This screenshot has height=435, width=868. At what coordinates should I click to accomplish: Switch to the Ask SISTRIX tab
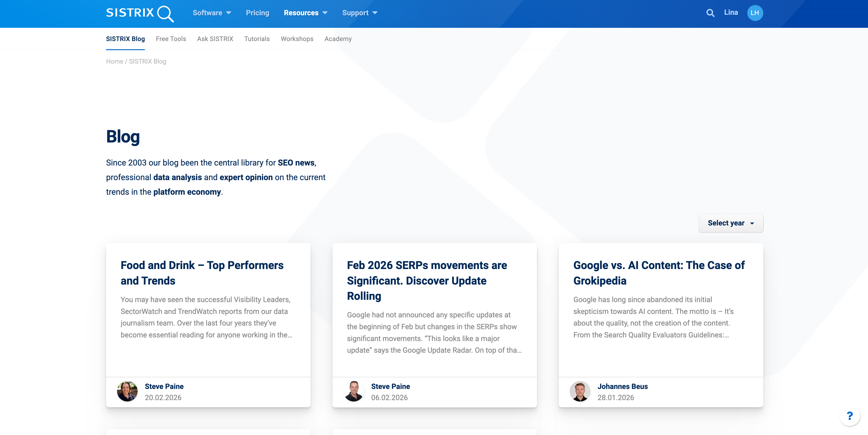215,39
